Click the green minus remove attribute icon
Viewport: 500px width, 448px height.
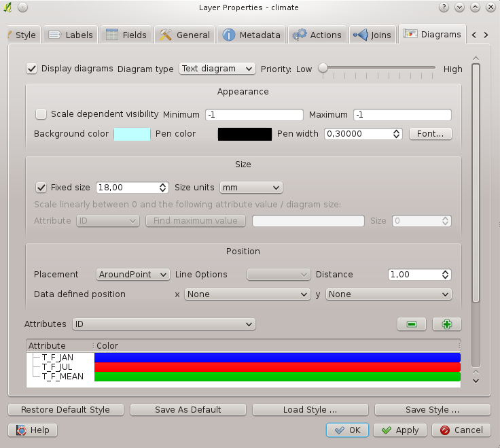412,324
